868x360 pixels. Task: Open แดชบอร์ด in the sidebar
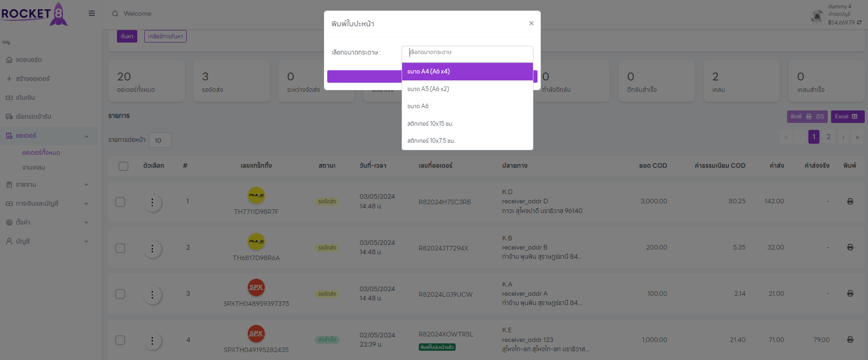[x=49, y=60]
